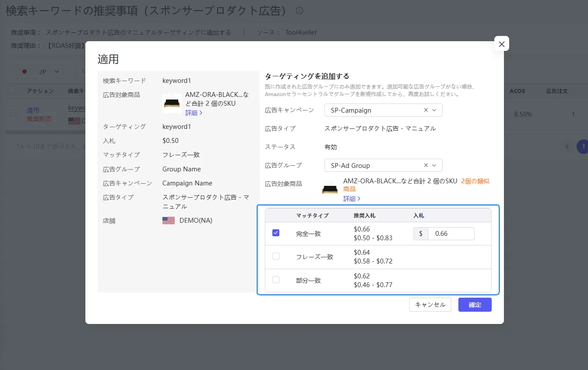Click the product thumbnail in the right panel
The image size is (588, 370).
click(x=330, y=189)
